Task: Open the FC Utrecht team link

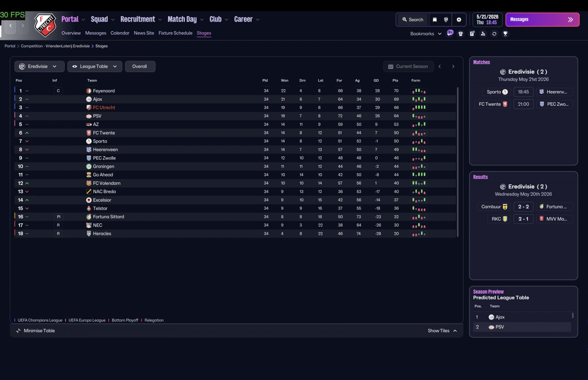Action: click(x=104, y=108)
